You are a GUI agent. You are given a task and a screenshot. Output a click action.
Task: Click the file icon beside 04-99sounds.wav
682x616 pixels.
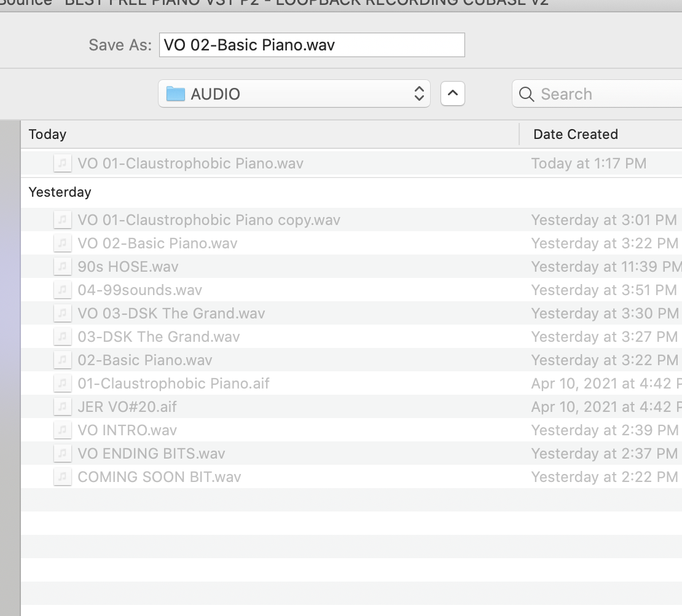click(x=61, y=290)
